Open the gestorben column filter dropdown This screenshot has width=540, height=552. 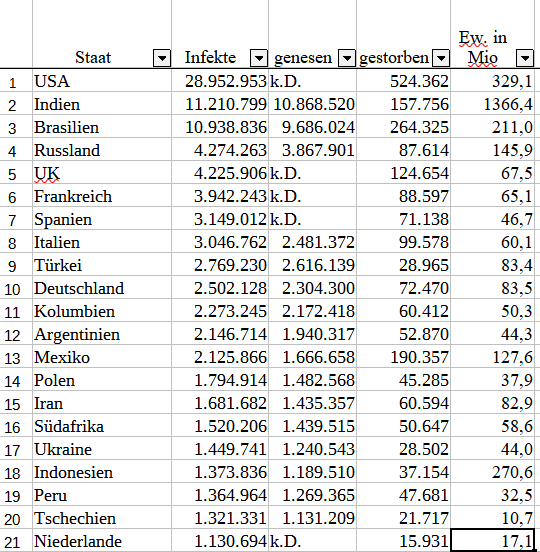tap(441, 58)
